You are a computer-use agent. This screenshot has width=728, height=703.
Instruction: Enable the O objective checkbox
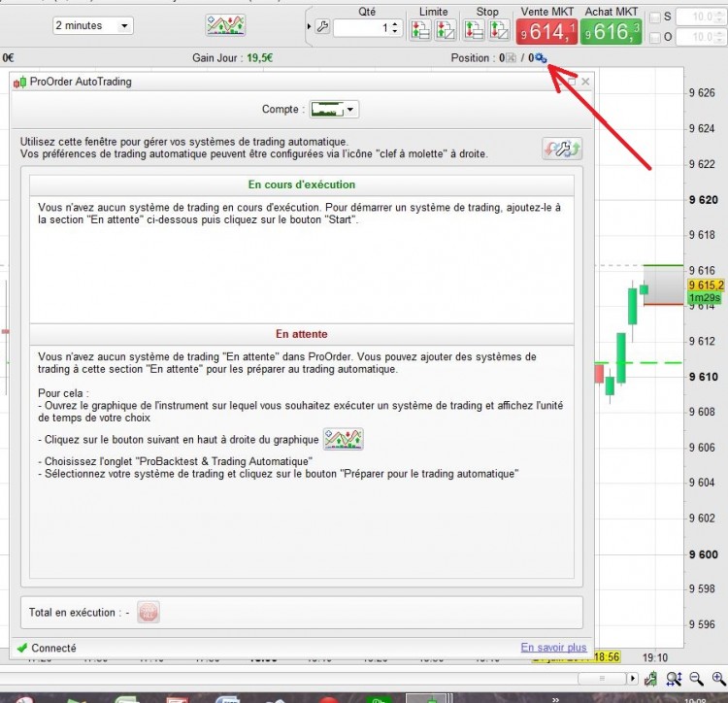[655, 38]
